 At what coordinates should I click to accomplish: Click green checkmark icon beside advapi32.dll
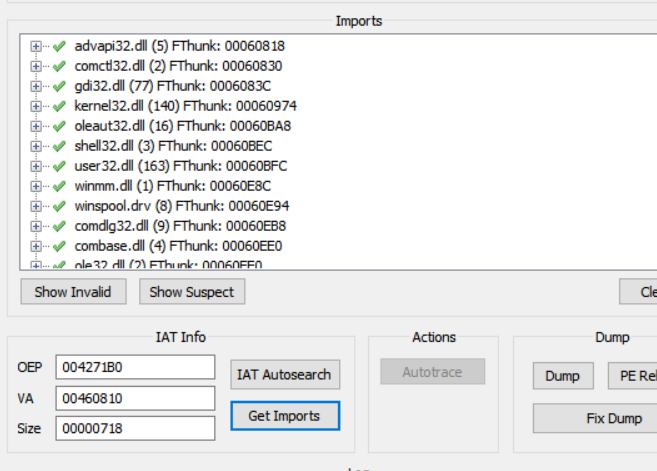click(x=59, y=46)
